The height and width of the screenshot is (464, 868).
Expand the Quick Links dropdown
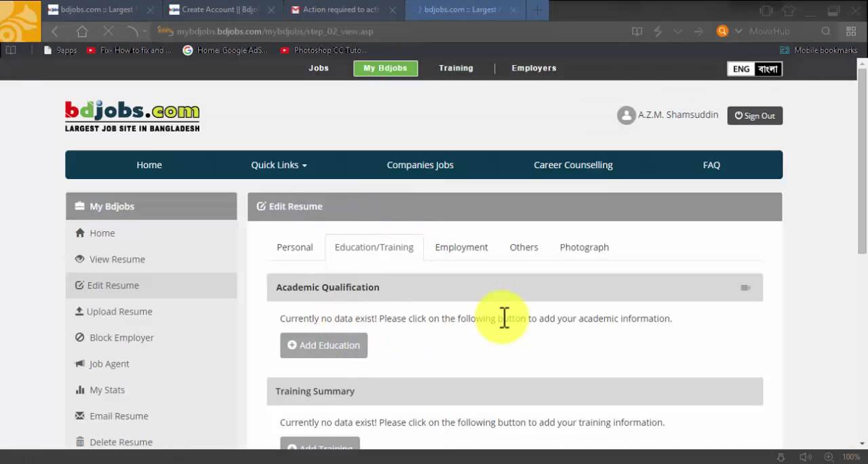[x=279, y=165]
